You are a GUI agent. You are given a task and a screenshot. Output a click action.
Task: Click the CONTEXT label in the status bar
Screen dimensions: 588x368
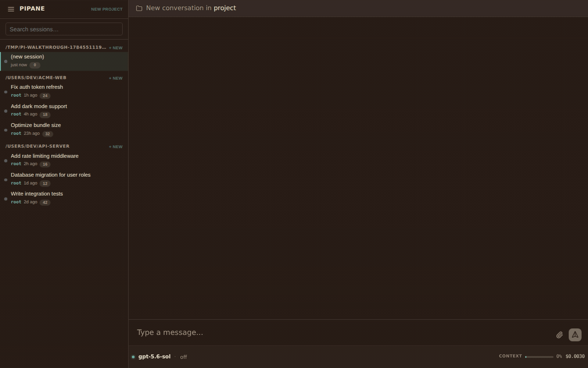(x=510, y=356)
